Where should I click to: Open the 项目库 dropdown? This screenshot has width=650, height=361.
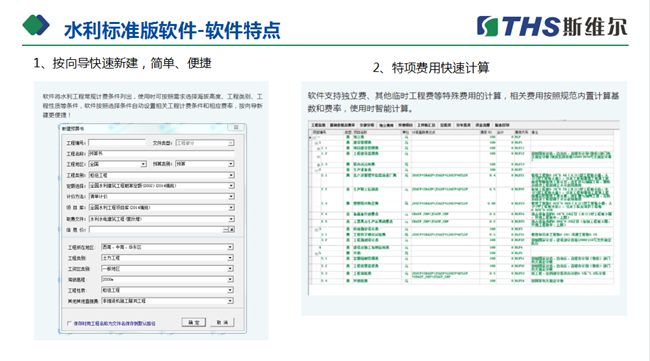click(x=230, y=207)
